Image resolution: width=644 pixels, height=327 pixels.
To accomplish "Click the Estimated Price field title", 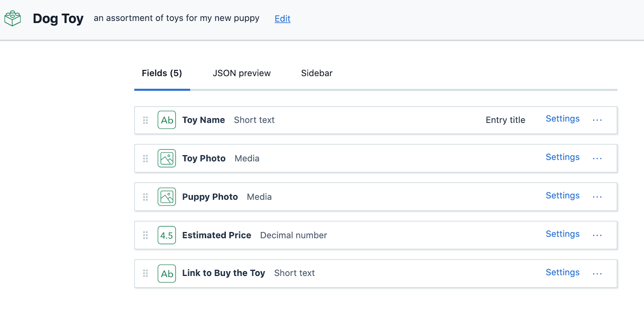I will (217, 235).
